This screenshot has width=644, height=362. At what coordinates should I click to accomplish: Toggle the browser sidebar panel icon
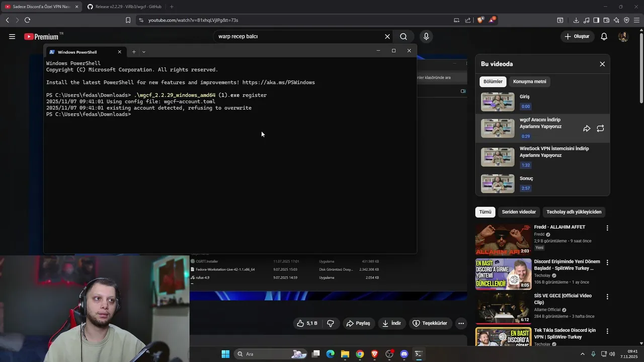596,20
